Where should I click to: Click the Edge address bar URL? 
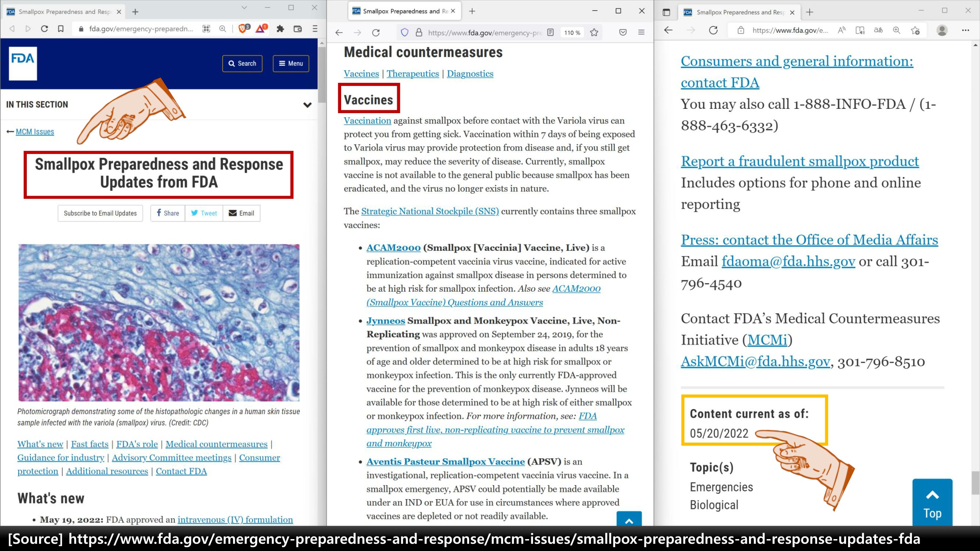coord(790,30)
